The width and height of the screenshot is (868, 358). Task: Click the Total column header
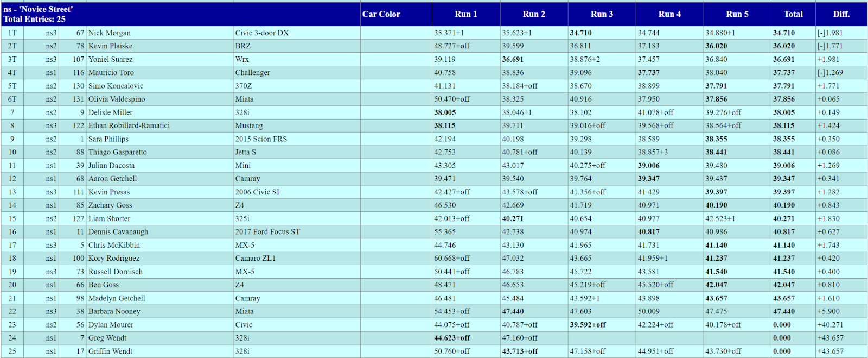pyautogui.click(x=793, y=15)
